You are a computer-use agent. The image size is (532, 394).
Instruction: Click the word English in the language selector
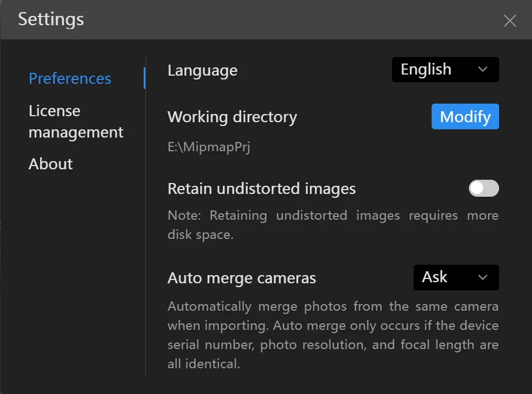click(426, 70)
